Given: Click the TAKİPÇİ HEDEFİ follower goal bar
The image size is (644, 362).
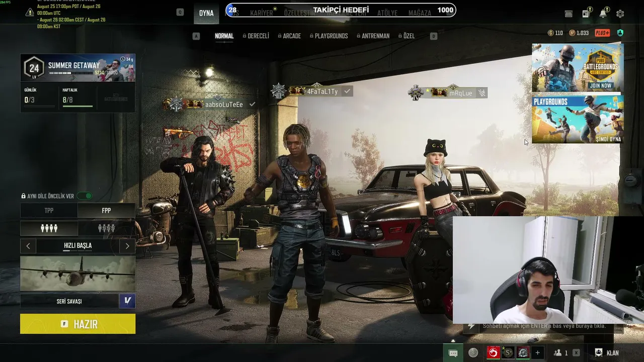Looking at the screenshot, I should point(341,10).
